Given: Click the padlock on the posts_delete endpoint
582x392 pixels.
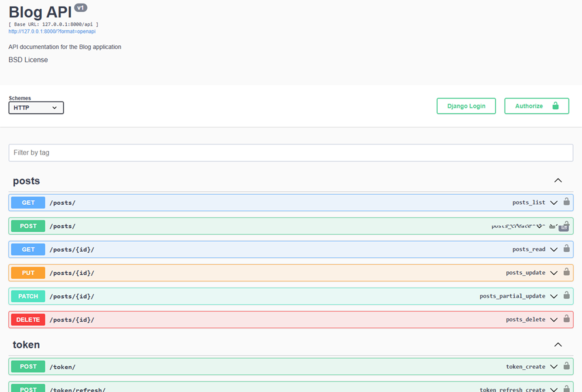Looking at the screenshot, I should (566, 319).
